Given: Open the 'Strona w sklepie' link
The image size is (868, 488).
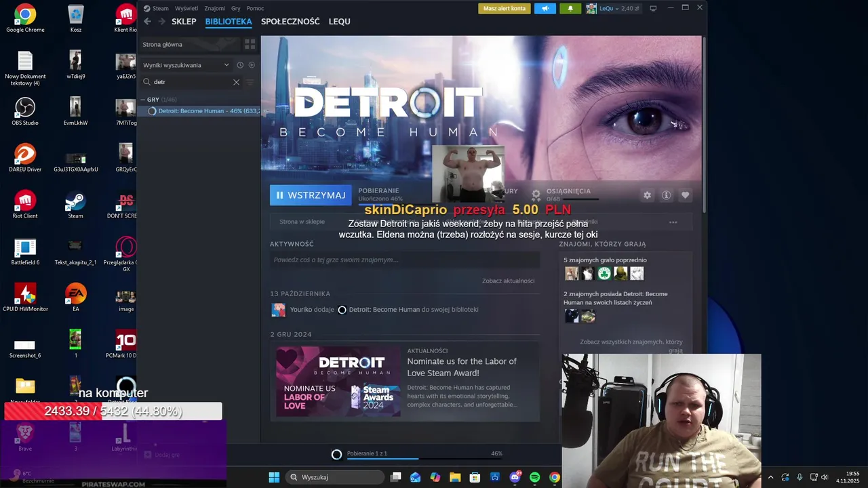Looking at the screenshot, I should tap(302, 222).
